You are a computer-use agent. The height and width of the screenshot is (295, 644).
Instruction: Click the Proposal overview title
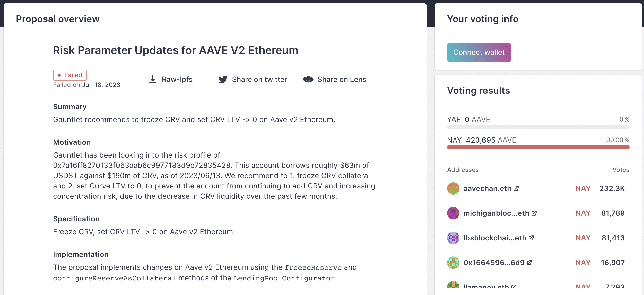pyautogui.click(x=58, y=18)
